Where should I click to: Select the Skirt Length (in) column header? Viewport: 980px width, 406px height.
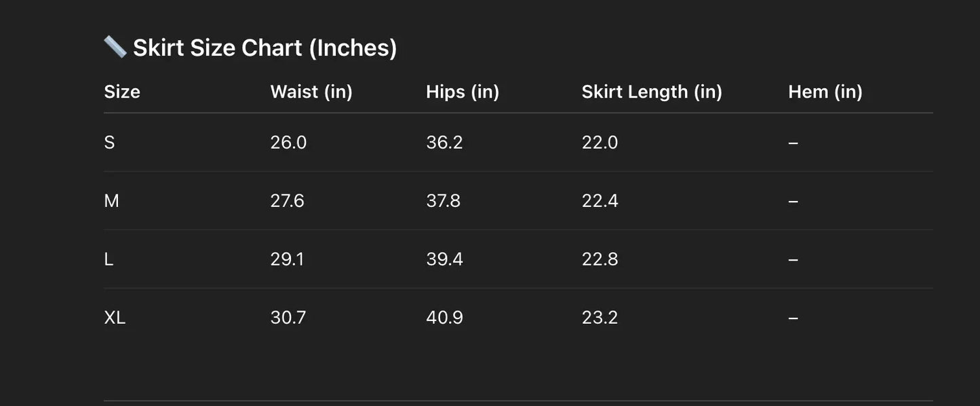tap(652, 92)
